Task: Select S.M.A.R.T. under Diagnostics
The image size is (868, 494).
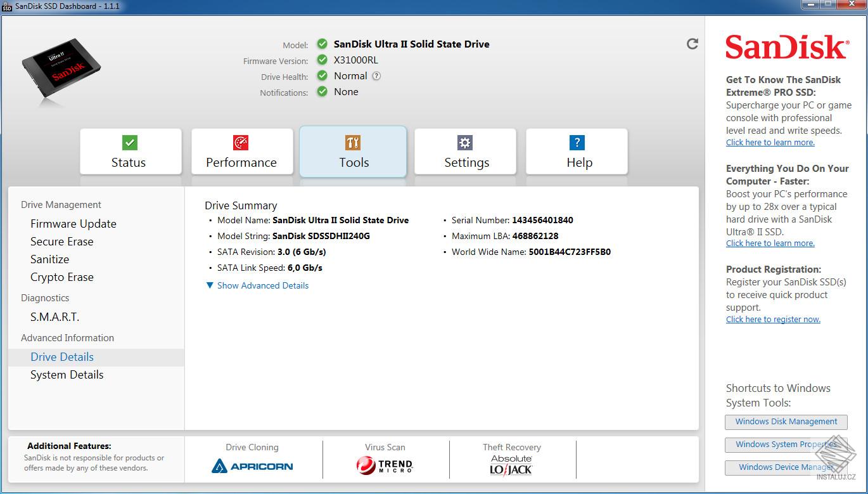Action: pyautogui.click(x=54, y=316)
